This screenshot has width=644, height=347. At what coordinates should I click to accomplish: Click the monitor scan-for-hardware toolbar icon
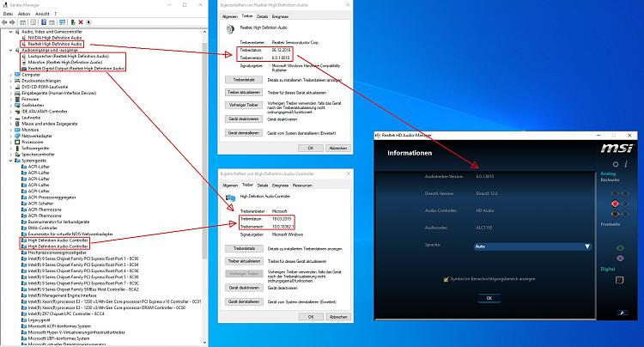point(62,22)
